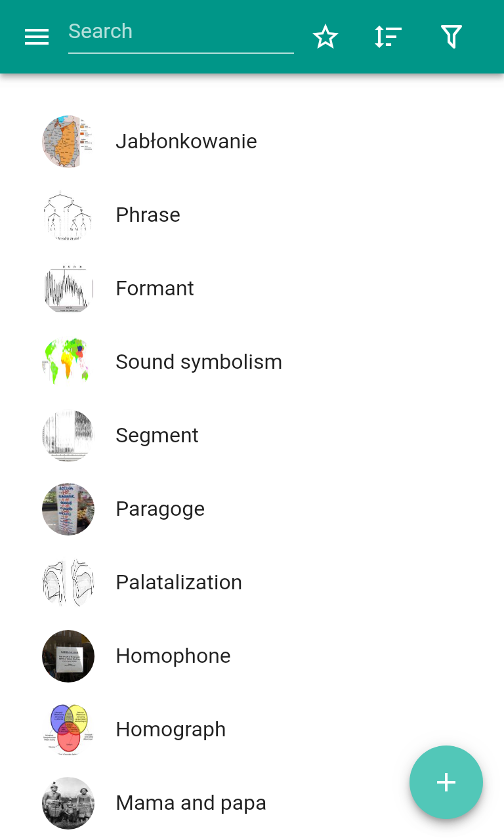This screenshot has height=840, width=504.
Task: Click the Phrase tree diagram thumbnail
Action: [68, 215]
